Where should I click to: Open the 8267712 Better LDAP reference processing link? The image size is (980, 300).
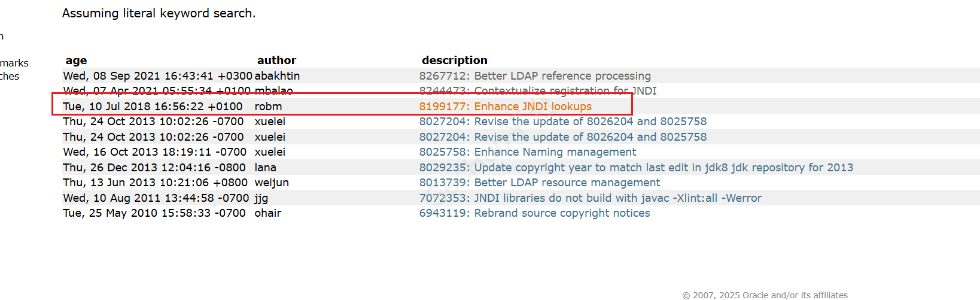[x=534, y=76]
